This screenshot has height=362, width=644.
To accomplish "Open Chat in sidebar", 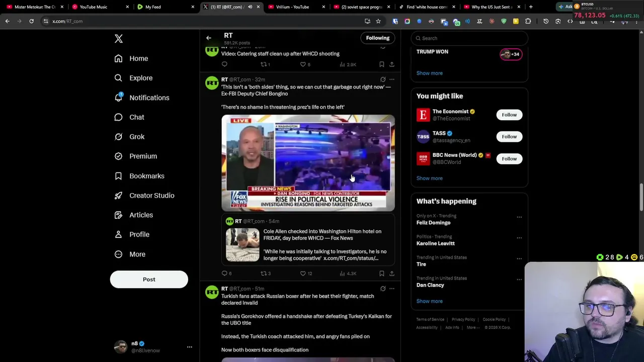I will pos(129,117).
